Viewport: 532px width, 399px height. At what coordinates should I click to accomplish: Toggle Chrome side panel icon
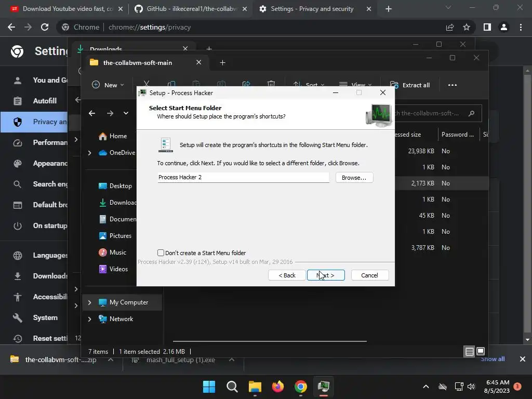487,27
